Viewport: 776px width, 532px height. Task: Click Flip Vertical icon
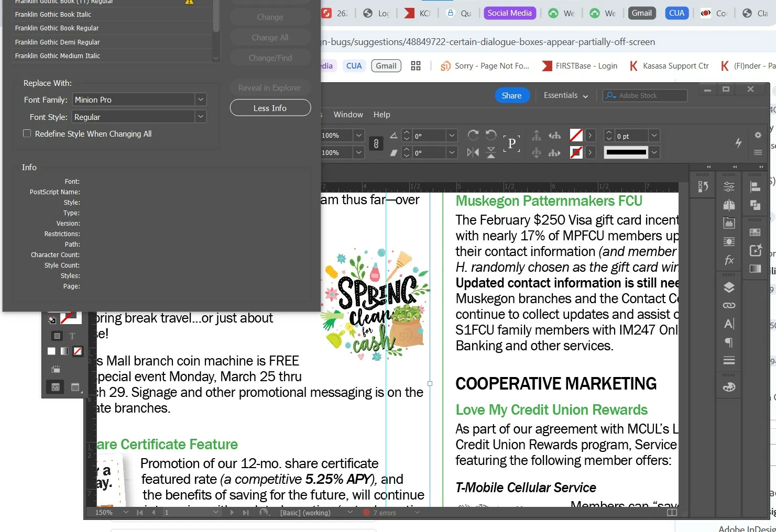point(491,152)
